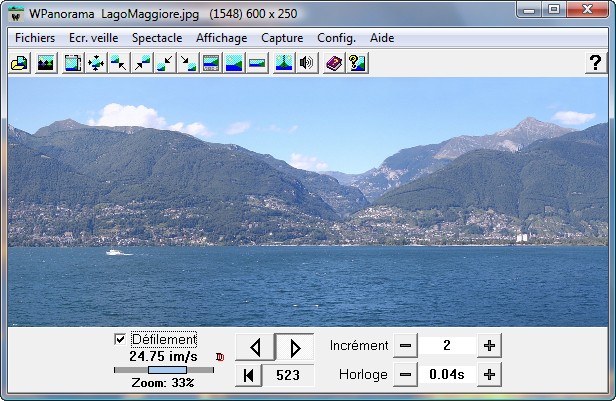Viewport: 616px width, 401px height.
Task: Click the image with control strip display icon
Action: pos(211,63)
